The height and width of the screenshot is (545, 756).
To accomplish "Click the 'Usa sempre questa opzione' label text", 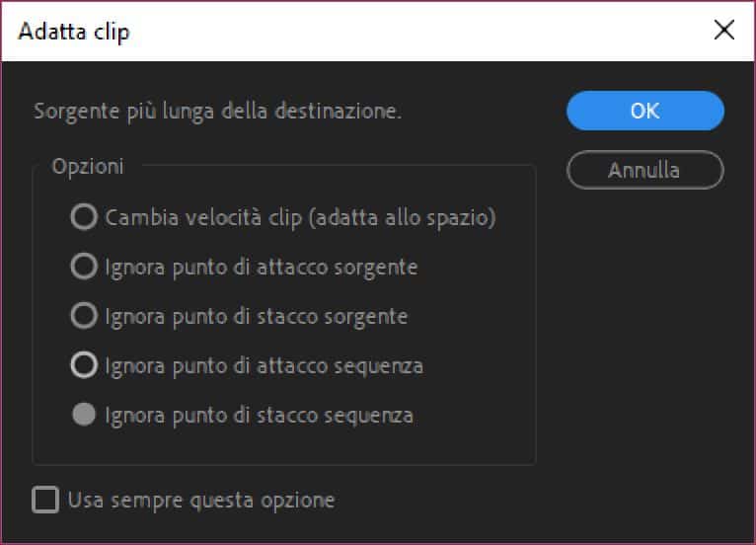I will point(201,500).
